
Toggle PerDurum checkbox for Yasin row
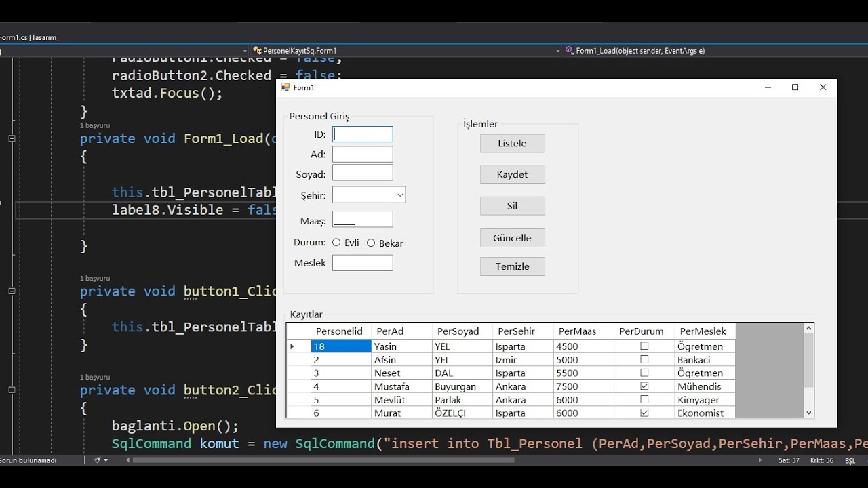click(x=644, y=346)
